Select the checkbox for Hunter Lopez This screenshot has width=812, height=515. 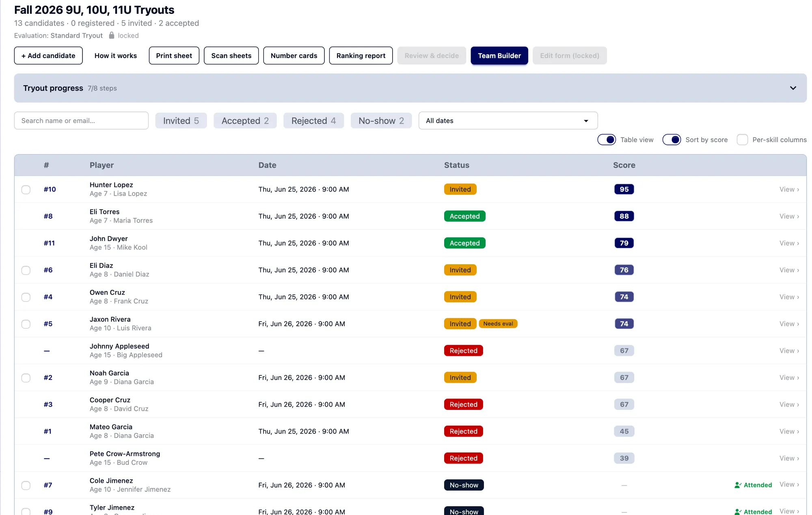pos(26,190)
